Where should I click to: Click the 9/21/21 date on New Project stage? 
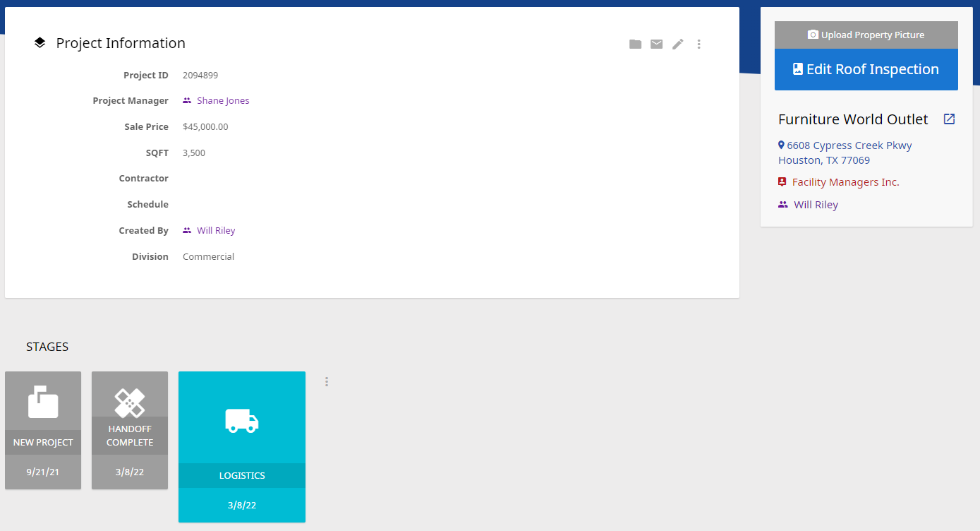43,472
